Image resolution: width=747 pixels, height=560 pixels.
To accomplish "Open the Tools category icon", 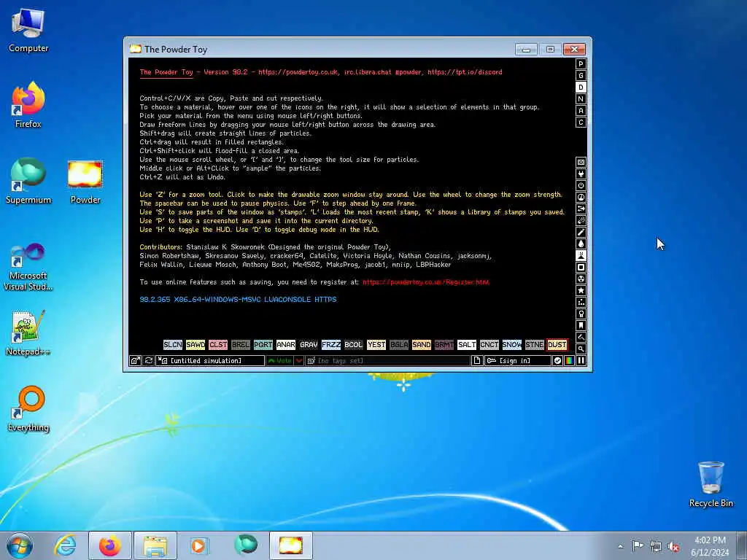I will pyautogui.click(x=581, y=314).
